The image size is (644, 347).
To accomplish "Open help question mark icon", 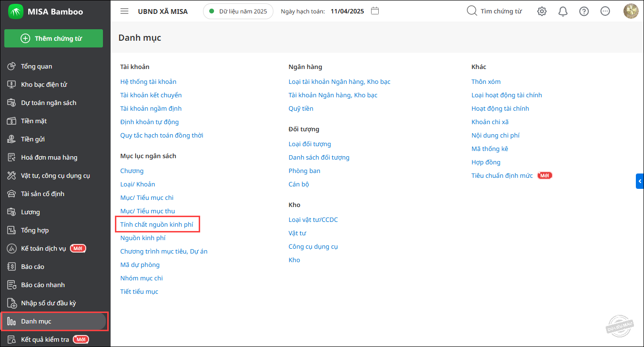I will point(584,11).
